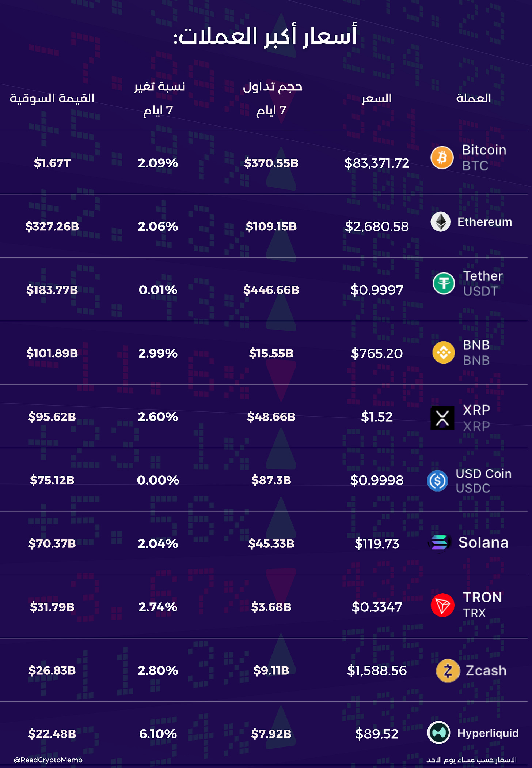Click the Ethereum diamond logo icon
The width and height of the screenshot is (532, 768).
click(441, 222)
